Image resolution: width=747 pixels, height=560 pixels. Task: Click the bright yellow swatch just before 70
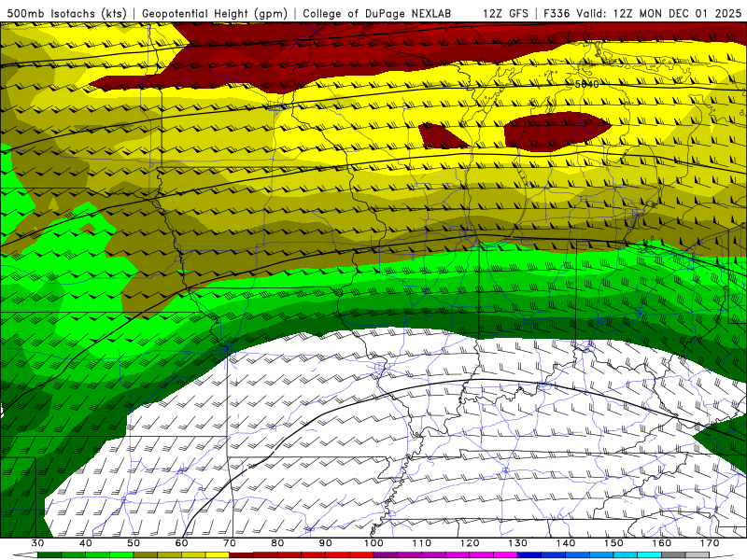pos(218,555)
